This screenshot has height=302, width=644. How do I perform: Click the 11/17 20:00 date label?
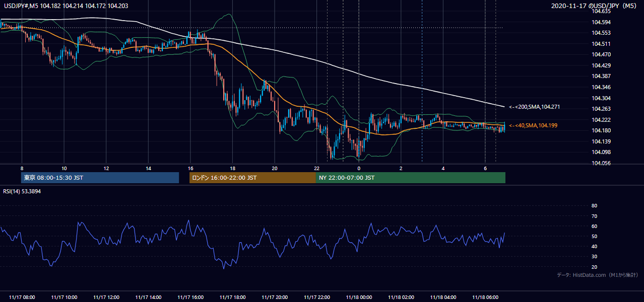click(275, 297)
